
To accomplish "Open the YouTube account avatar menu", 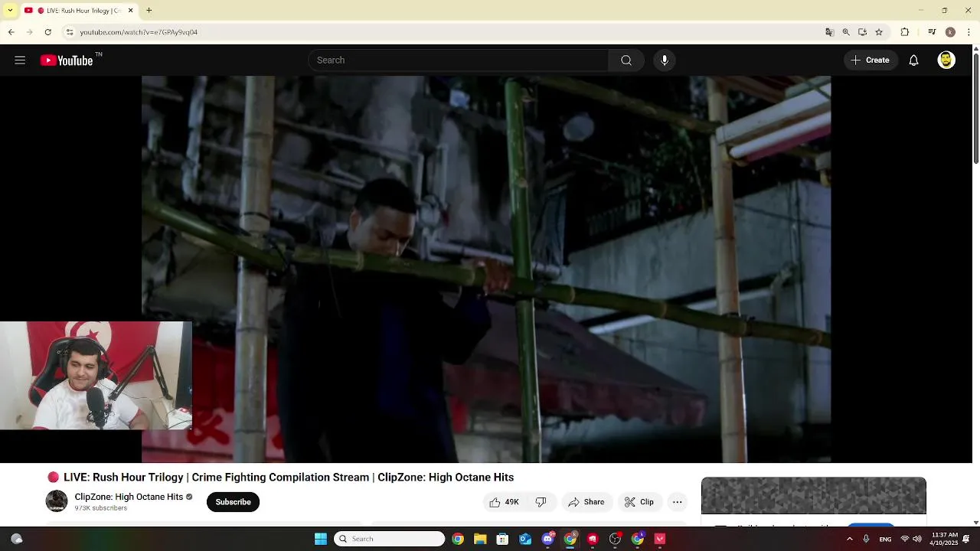I will (x=946, y=60).
